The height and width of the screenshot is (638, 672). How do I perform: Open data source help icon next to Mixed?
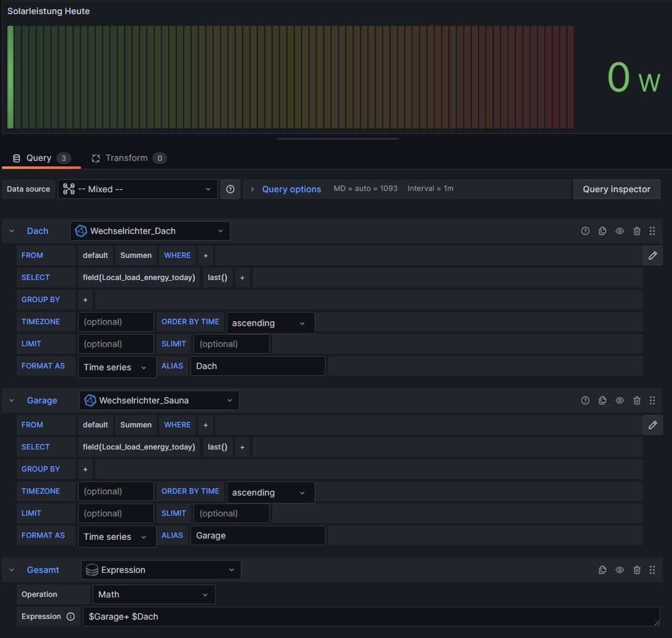tap(230, 189)
